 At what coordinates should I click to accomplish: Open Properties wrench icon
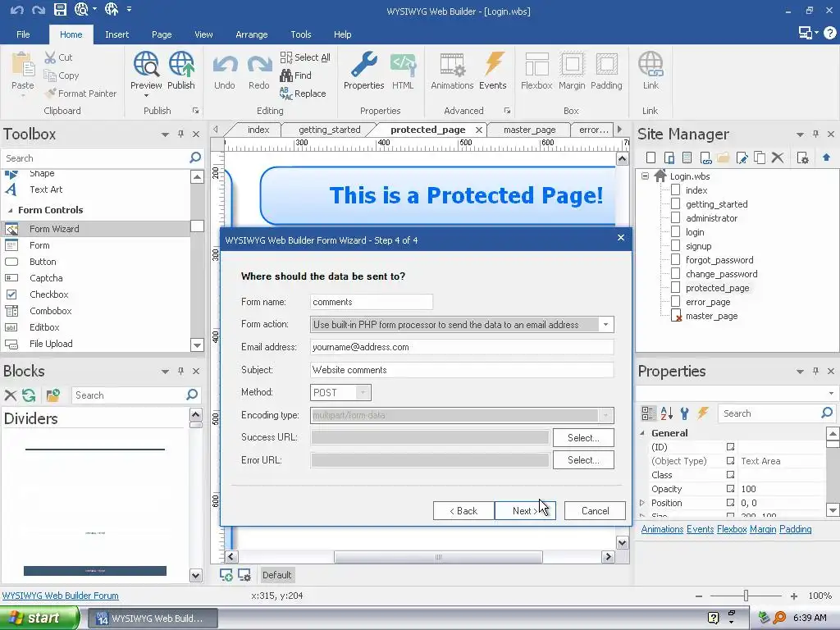pos(363,64)
